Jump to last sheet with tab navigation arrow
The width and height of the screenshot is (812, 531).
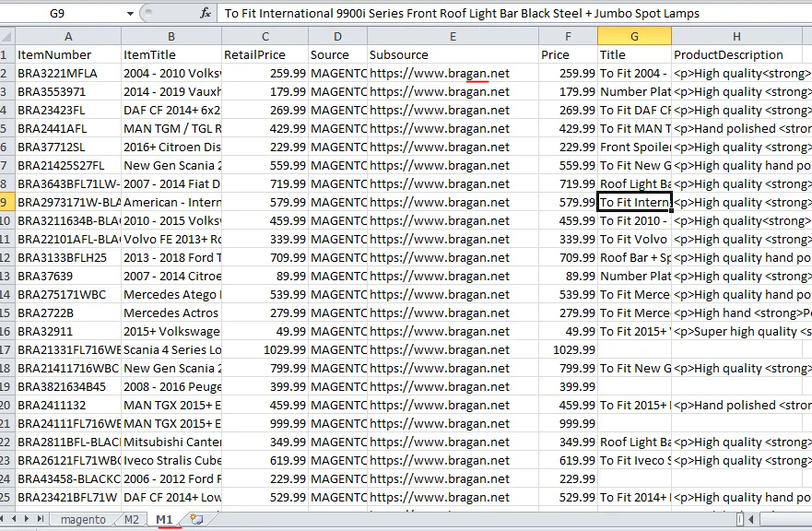(40, 518)
